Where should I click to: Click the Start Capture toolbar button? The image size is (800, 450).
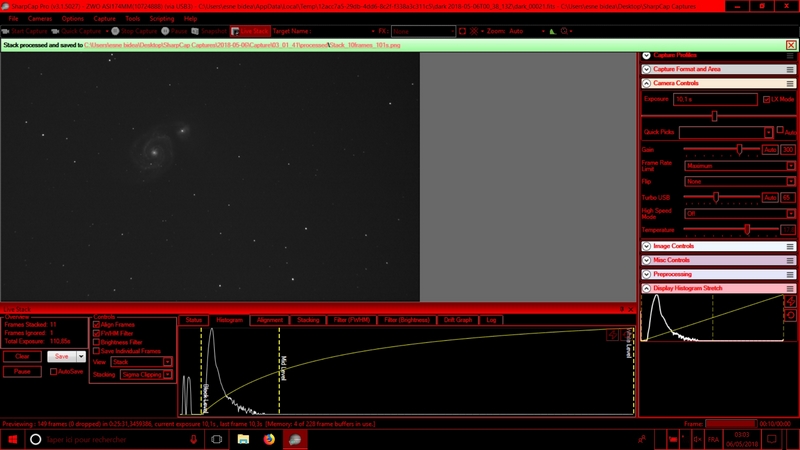(25, 31)
